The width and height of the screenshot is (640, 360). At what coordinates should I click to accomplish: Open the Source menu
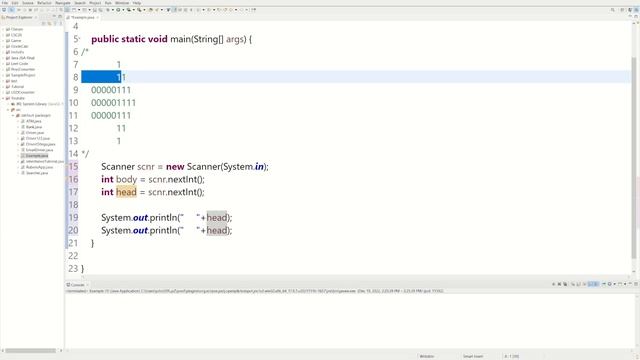point(28,3)
